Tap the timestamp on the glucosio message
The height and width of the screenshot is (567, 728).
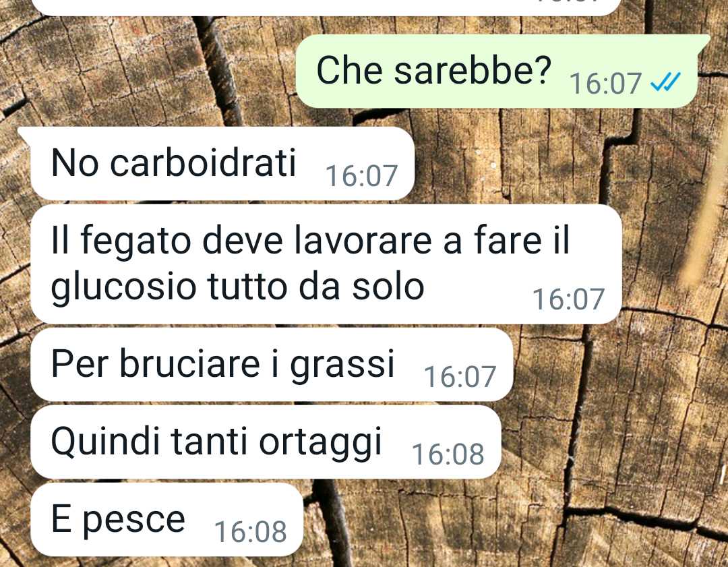click(x=569, y=299)
